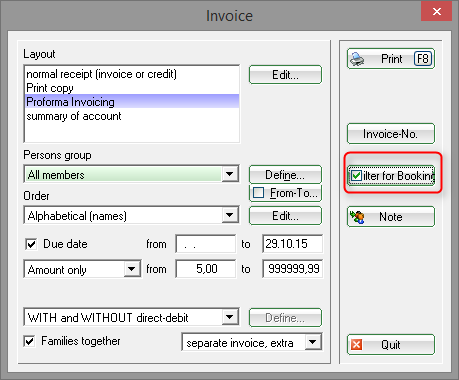Uncheck Families together checkbox
This screenshot has width=459, height=380.
(x=29, y=341)
